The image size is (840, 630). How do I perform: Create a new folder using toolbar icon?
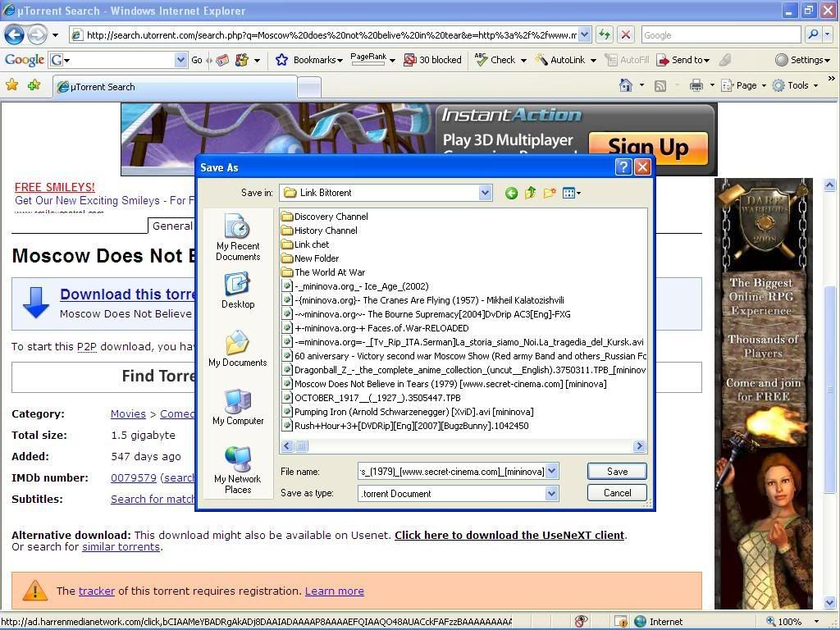point(549,193)
